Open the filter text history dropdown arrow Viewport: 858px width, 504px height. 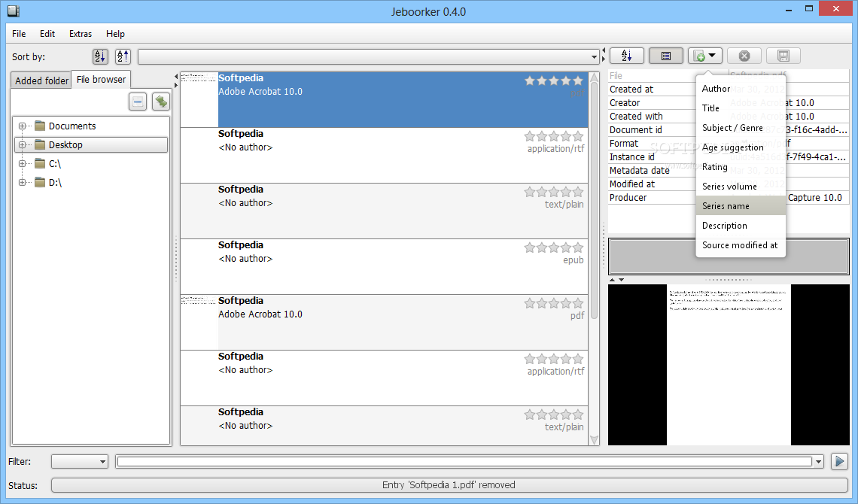pos(819,462)
